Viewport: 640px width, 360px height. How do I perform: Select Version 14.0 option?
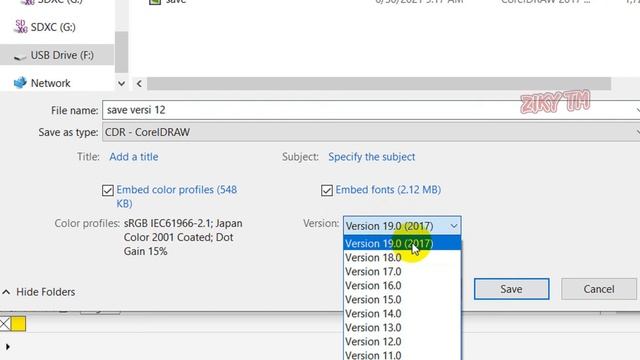coord(402,313)
